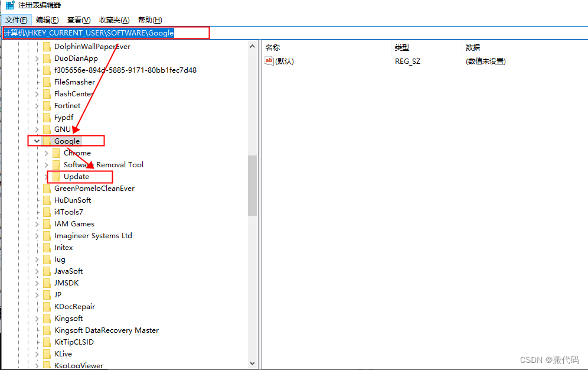Click the HuDunSoft folder icon

pos(47,200)
